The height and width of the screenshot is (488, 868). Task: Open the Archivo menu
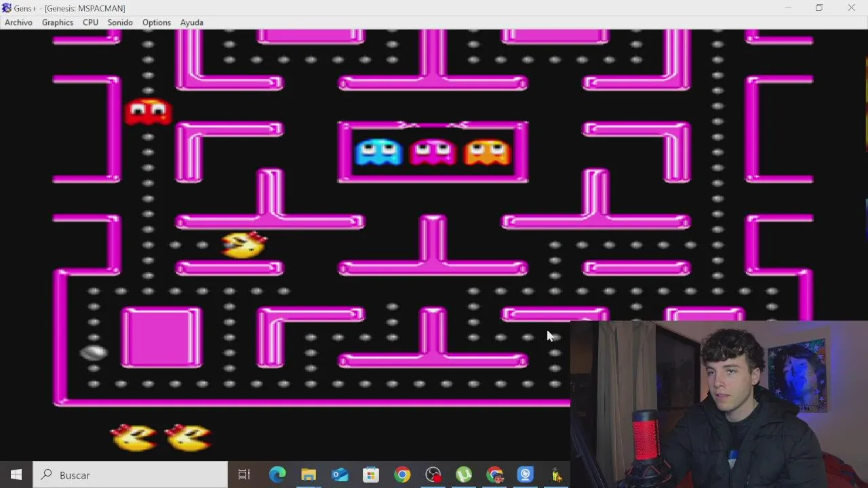[18, 22]
